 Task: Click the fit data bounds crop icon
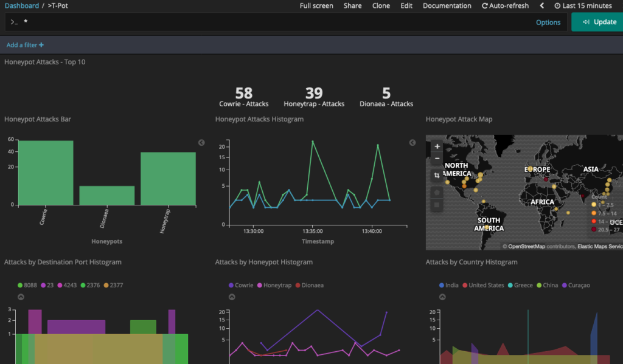click(437, 175)
